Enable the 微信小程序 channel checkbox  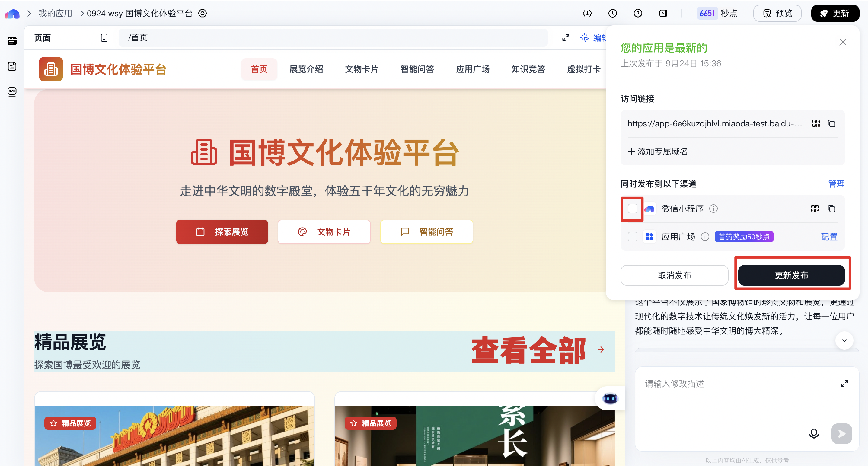[632, 209]
